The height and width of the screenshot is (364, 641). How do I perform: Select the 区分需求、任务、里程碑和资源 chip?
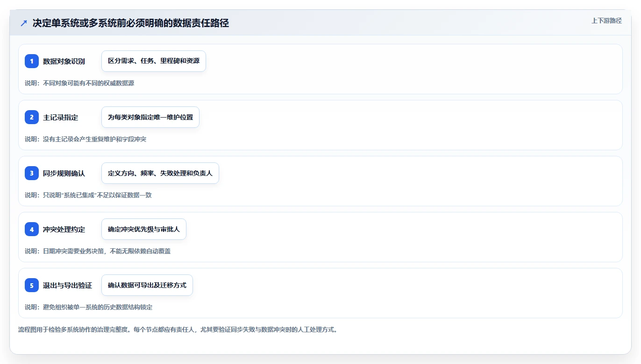coord(154,61)
